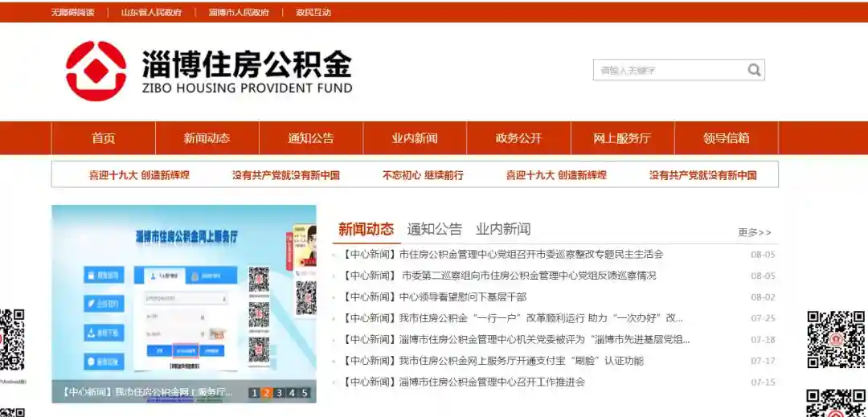This screenshot has width=868, height=417.
Task: Select slide 3 in carousel pager
Action: [x=279, y=393]
